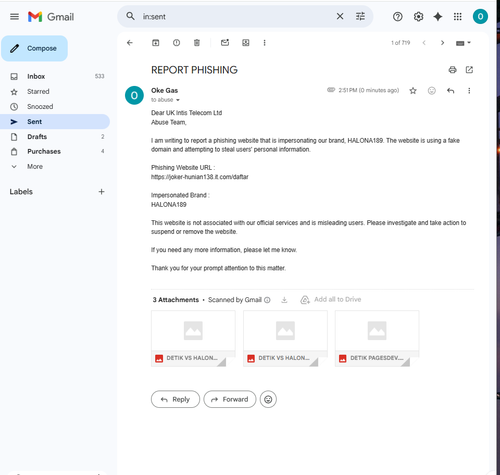The width and height of the screenshot is (500, 475).
Task: Click the Compose button
Action: [34, 48]
